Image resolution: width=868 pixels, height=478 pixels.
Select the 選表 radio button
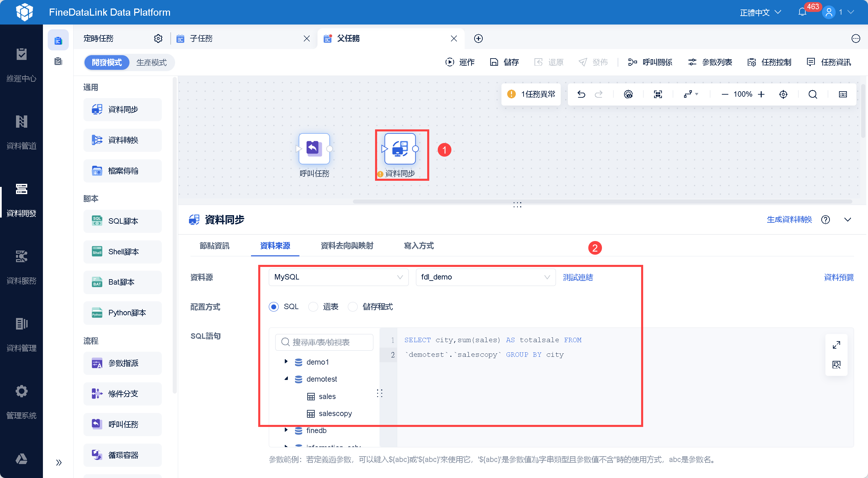click(313, 307)
